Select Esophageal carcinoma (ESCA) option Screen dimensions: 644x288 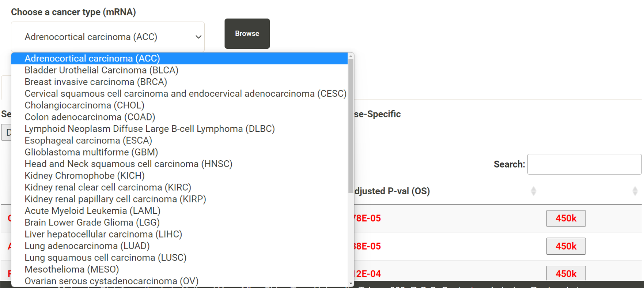click(x=88, y=141)
